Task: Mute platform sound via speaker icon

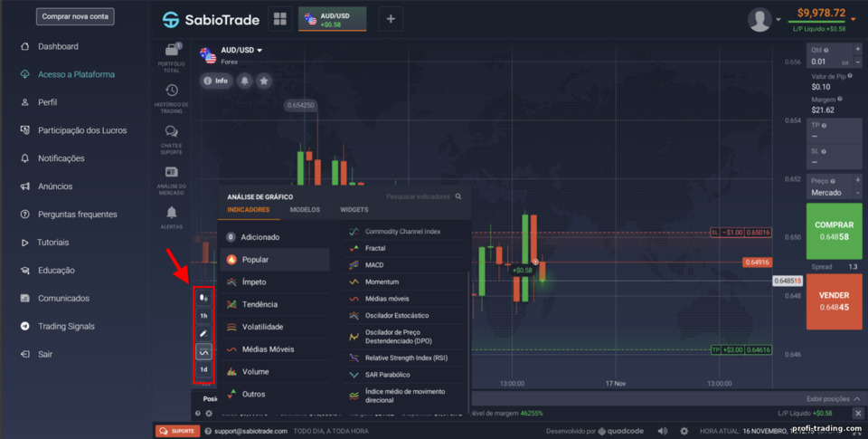Action: coord(663,431)
